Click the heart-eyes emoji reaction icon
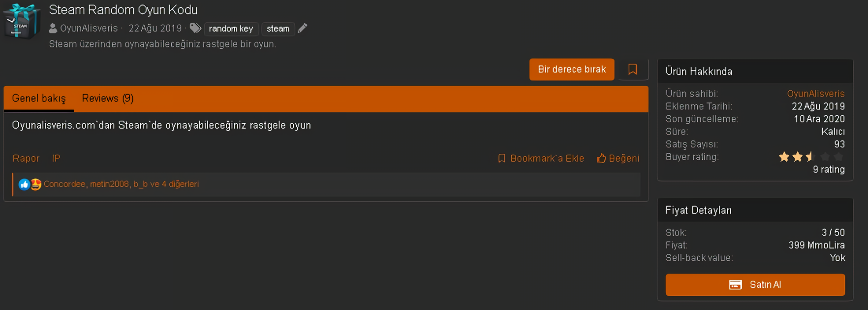This screenshot has height=310, width=868. click(x=36, y=184)
